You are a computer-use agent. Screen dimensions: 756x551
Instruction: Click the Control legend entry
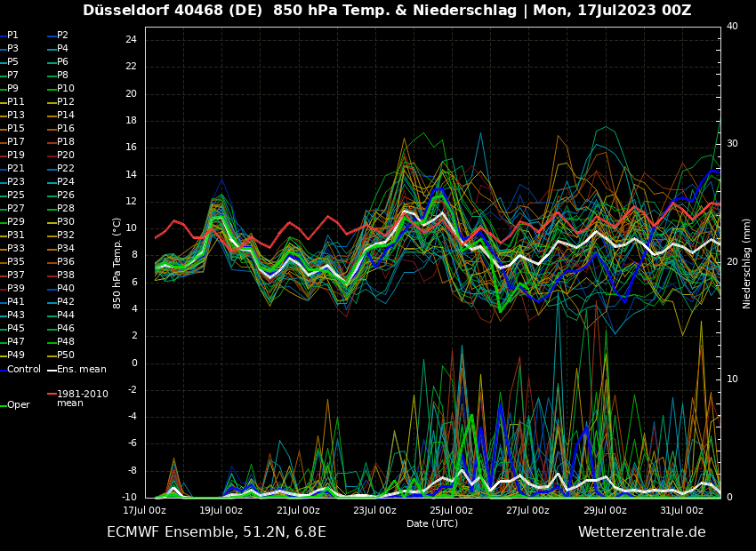tap(24, 369)
